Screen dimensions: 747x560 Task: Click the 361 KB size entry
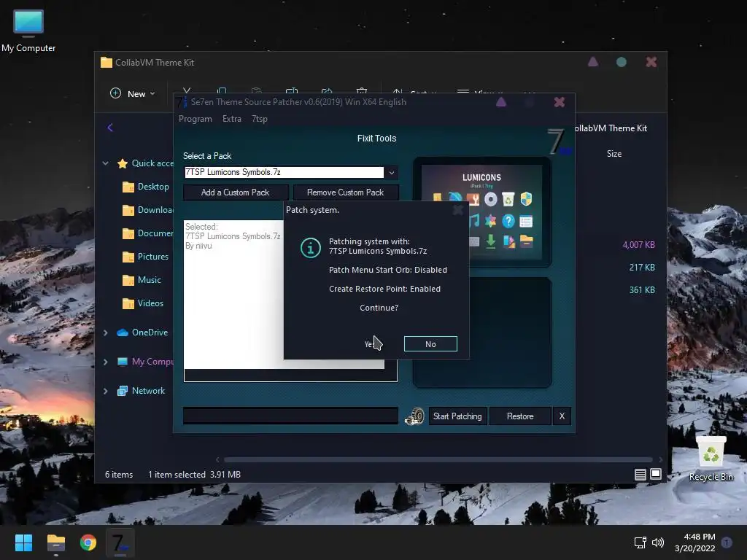click(x=642, y=290)
